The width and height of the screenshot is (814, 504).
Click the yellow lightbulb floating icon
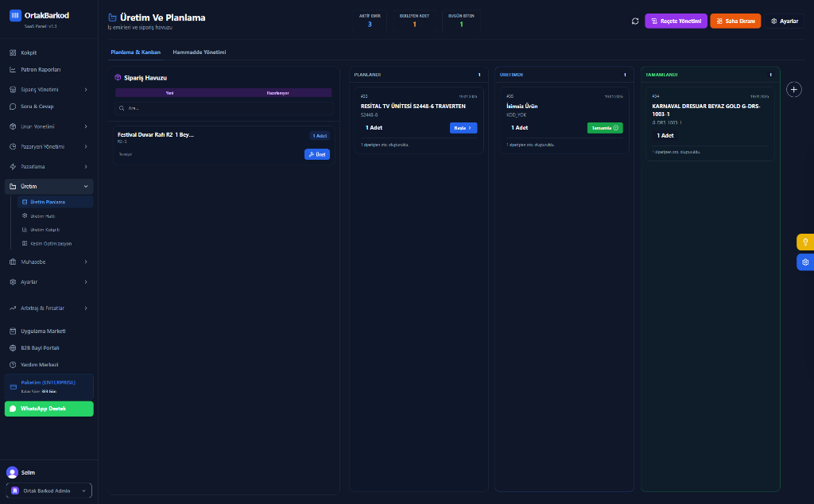(x=804, y=242)
